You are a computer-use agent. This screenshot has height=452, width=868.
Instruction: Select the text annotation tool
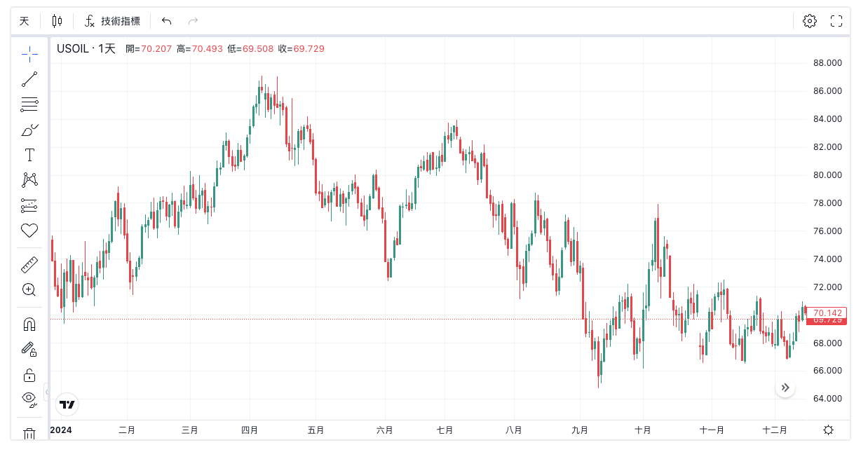(x=29, y=155)
